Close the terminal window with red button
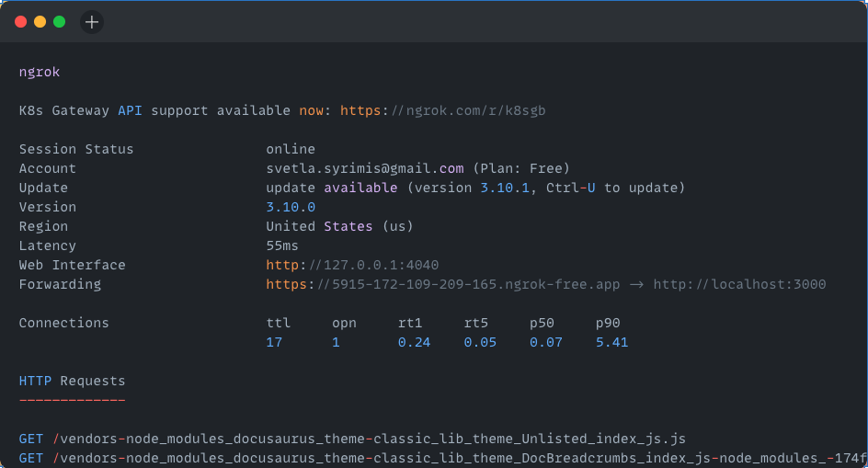The width and height of the screenshot is (868, 468). pyautogui.click(x=21, y=22)
